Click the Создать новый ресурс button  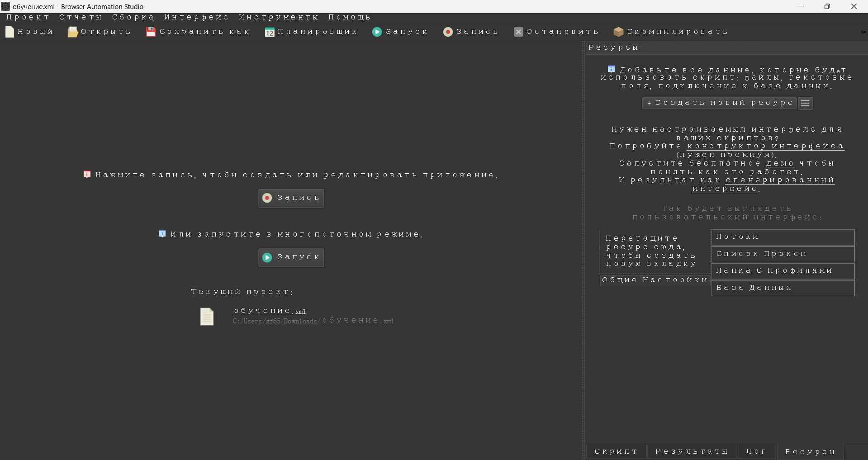719,103
